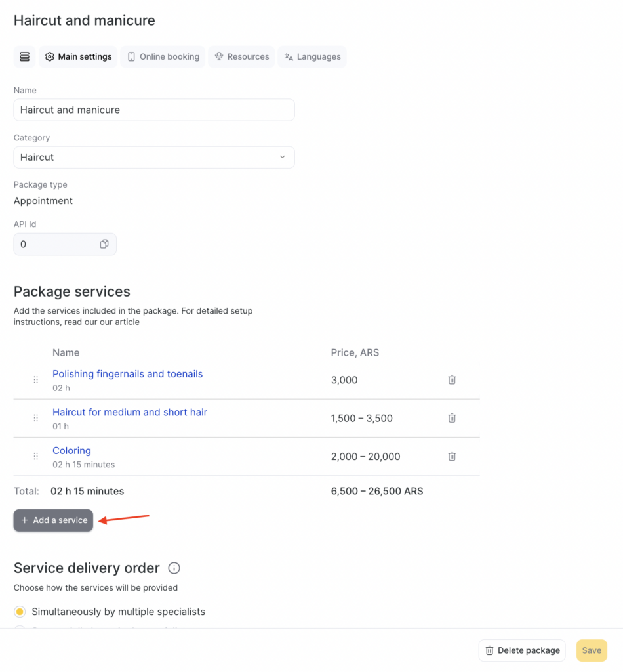Click drag handle for Polishing fingernails row
The width and height of the screenshot is (623, 672).
[36, 380]
